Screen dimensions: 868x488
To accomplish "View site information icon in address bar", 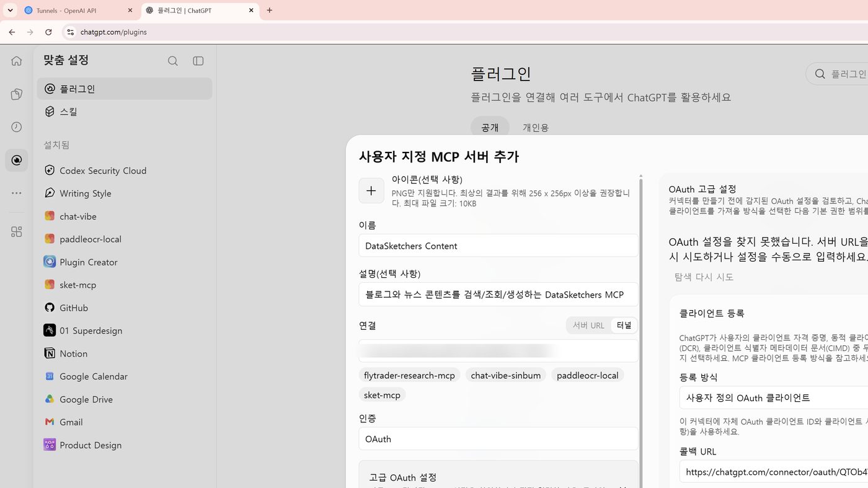I will click(x=70, y=32).
